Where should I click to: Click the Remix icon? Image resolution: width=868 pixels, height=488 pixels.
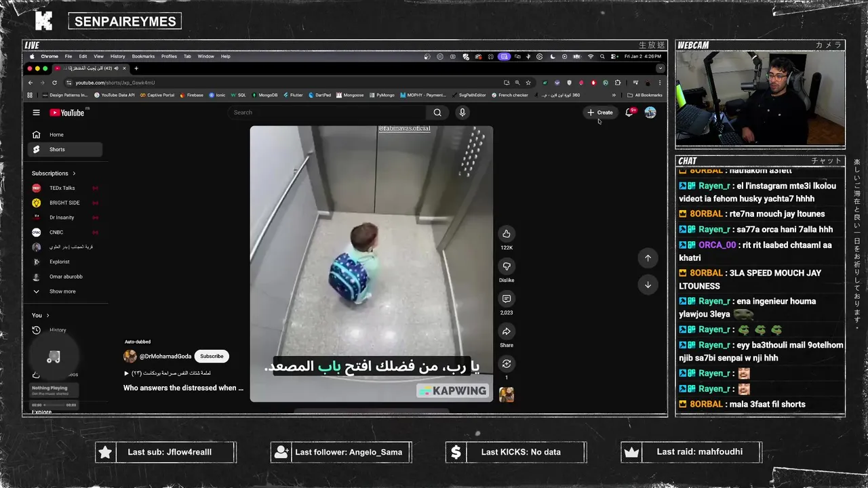point(507,364)
